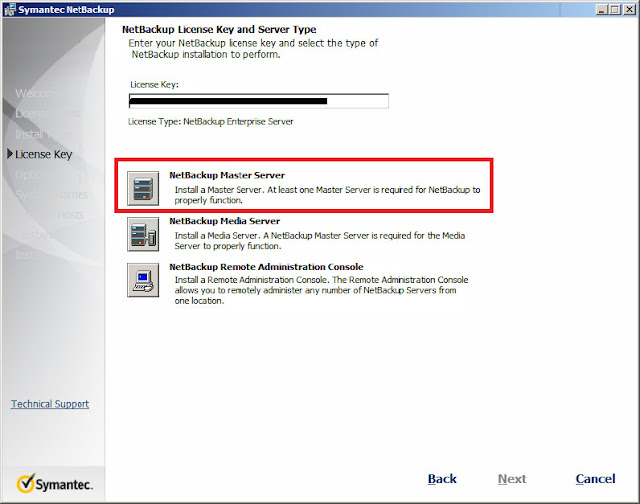Click NetBackup Remote Administration Console heading
640x504 pixels.
pyautogui.click(x=266, y=266)
